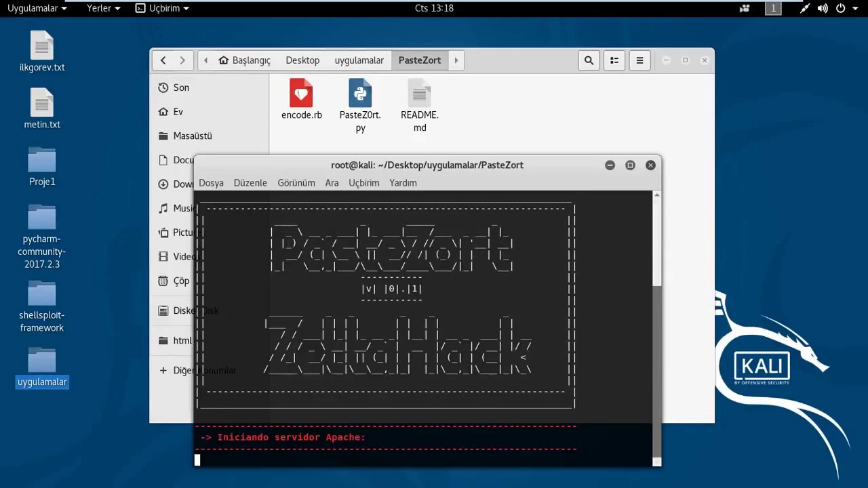Viewport: 868px width, 488px height.
Task: Open the terminal Yardım menu
Action: click(403, 183)
